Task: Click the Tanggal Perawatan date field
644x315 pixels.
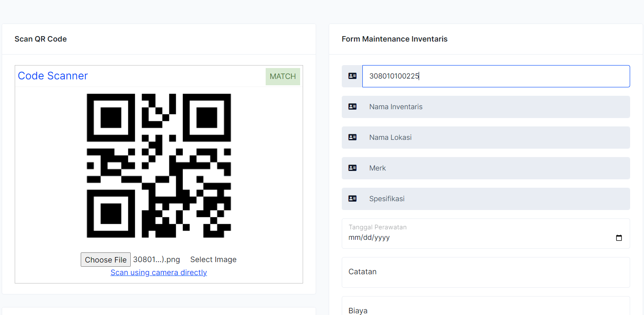Action: click(486, 234)
